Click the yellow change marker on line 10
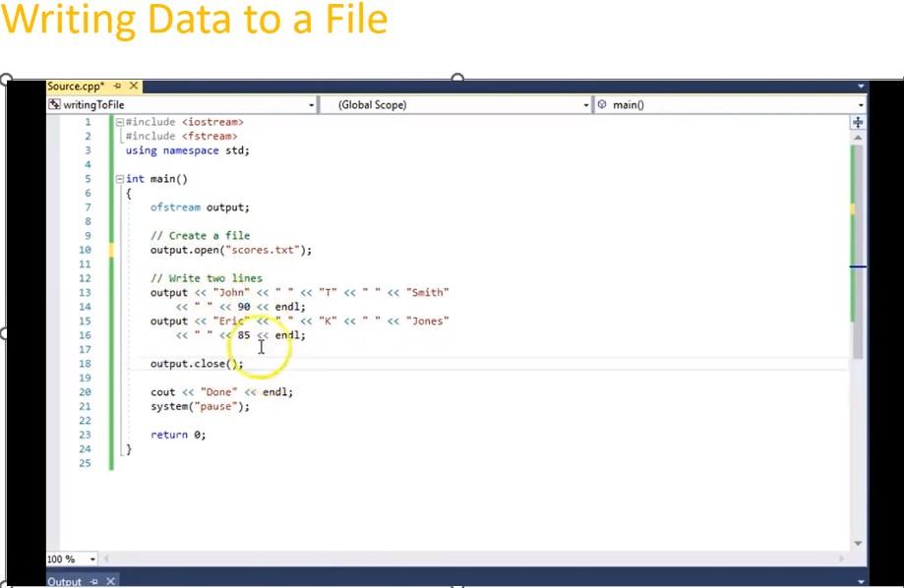 (112, 250)
